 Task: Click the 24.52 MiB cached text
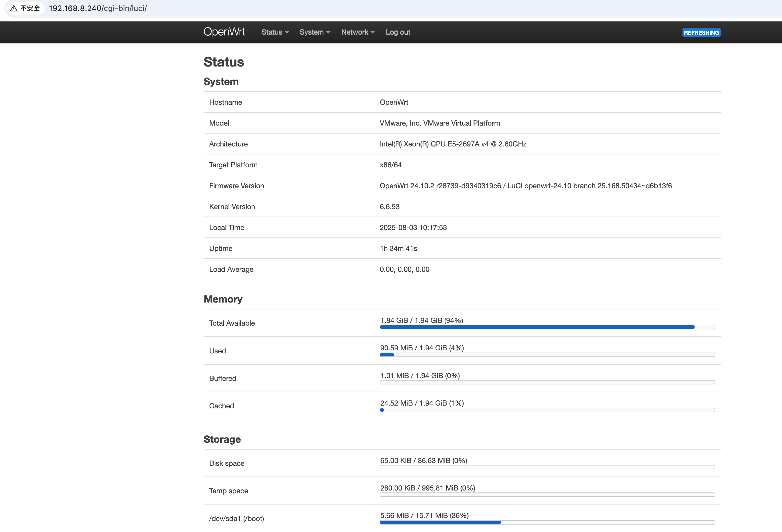click(x=422, y=403)
